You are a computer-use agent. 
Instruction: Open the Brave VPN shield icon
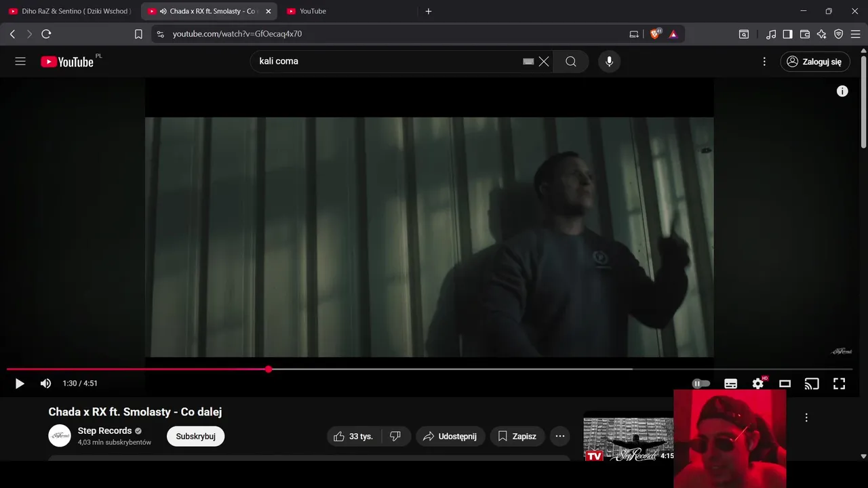[x=839, y=34]
